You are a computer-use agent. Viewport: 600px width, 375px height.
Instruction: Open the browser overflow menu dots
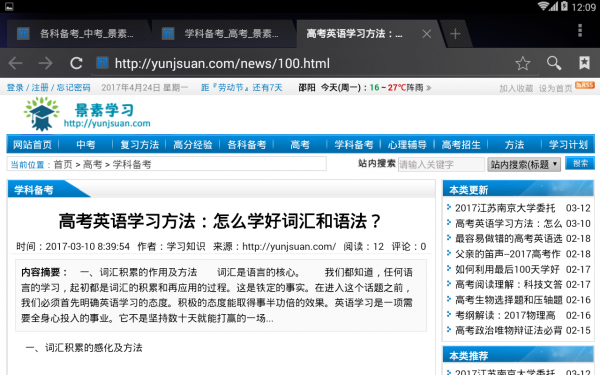[580, 30]
